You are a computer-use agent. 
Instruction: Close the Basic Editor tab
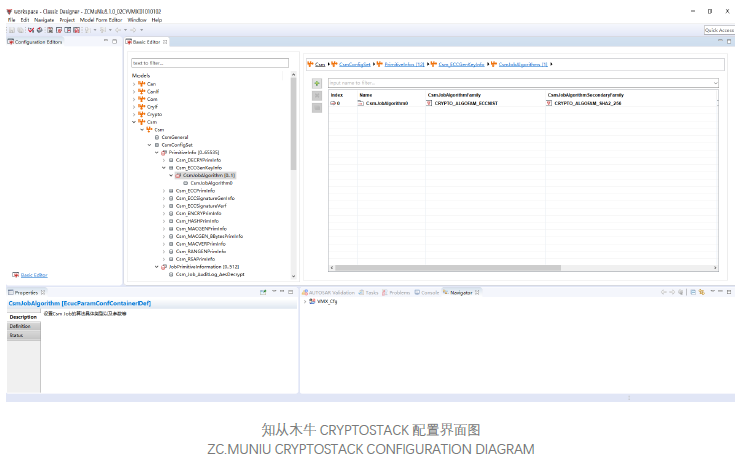tap(165, 42)
